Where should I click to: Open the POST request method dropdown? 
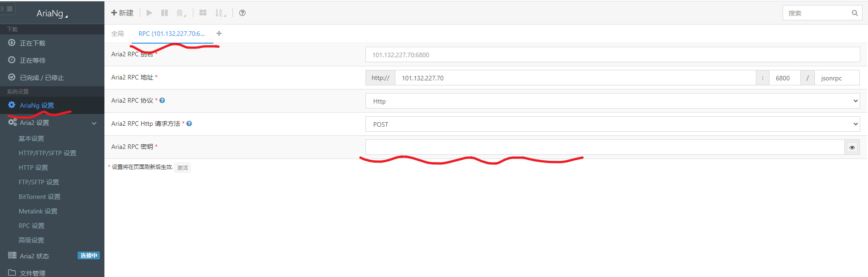point(612,124)
